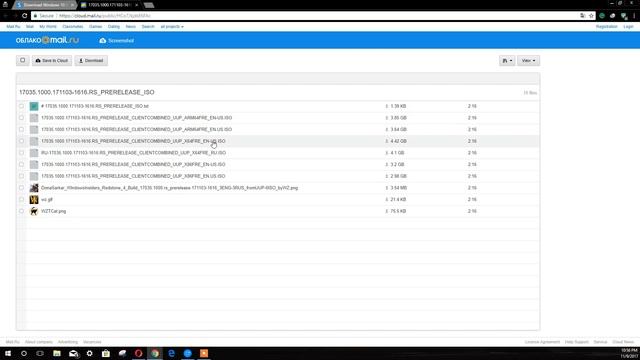Click the Download button in toolbar
The image size is (640, 360).
tap(91, 60)
